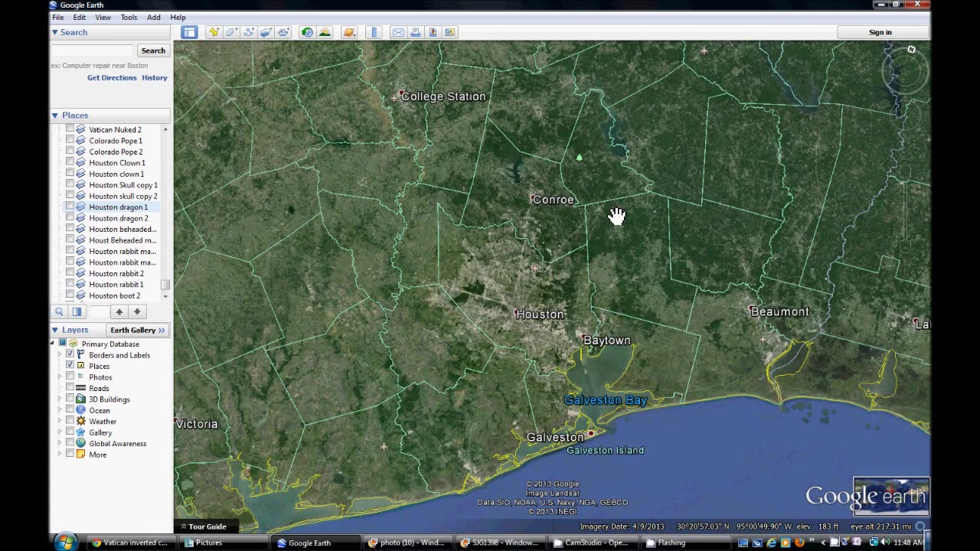Uncheck Borders and Labels layer
Viewport: 980px width, 551px height.
[70, 355]
